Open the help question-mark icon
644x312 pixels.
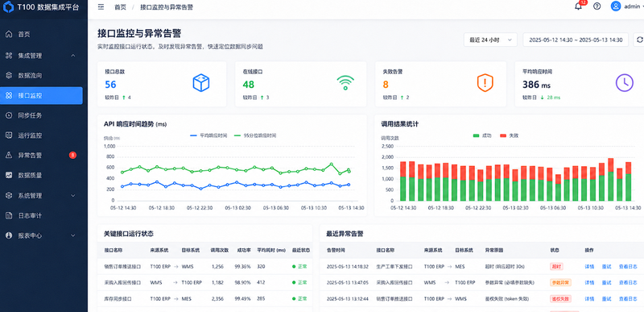pos(597,6)
